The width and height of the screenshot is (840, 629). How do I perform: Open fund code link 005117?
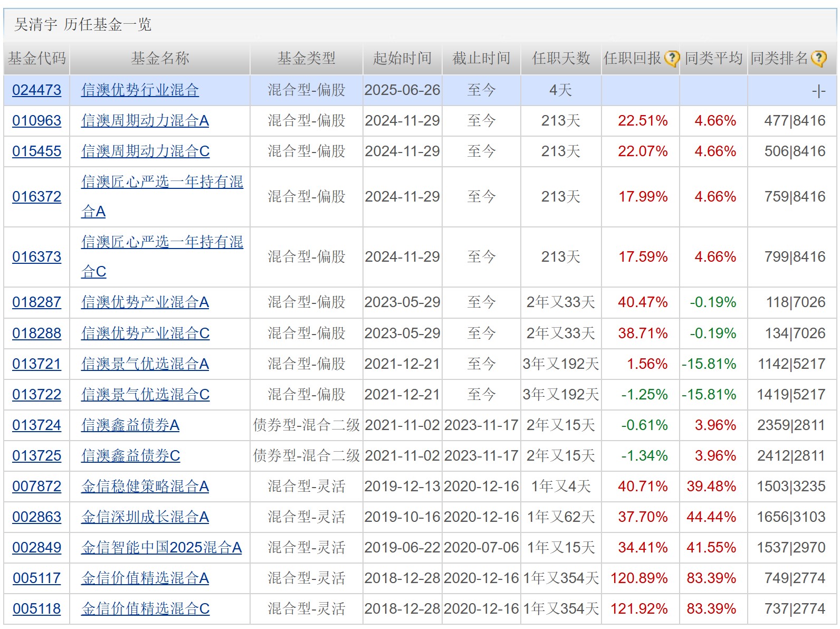[36, 578]
